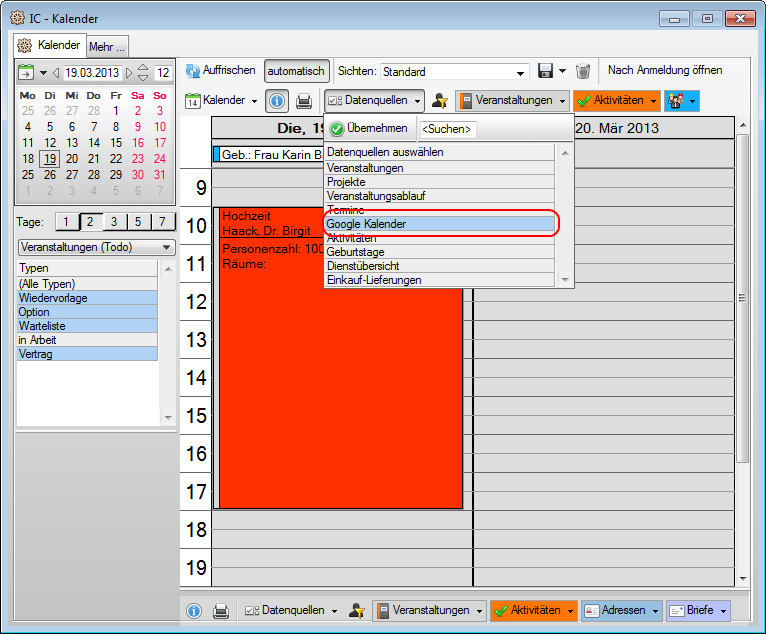766x634 pixels.
Task: Toggle the Vertrag type filter
Action: coord(87,354)
